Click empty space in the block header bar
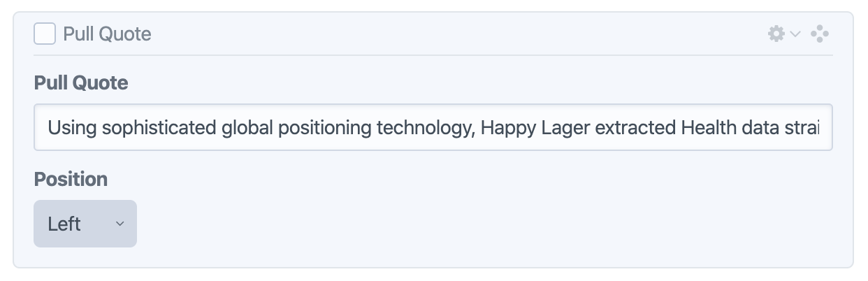This screenshot has width=868, height=281. 454,34
